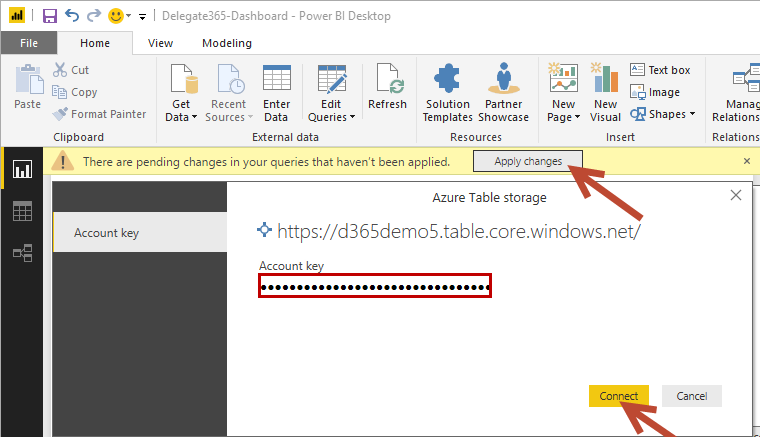
Task: Click the Apply changes button
Action: click(528, 161)
